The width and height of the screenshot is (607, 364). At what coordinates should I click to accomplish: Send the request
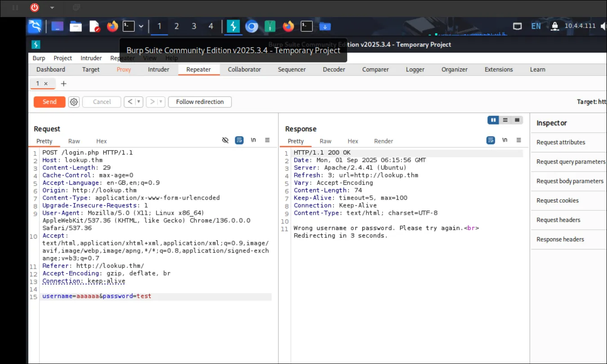pos(49,102)
